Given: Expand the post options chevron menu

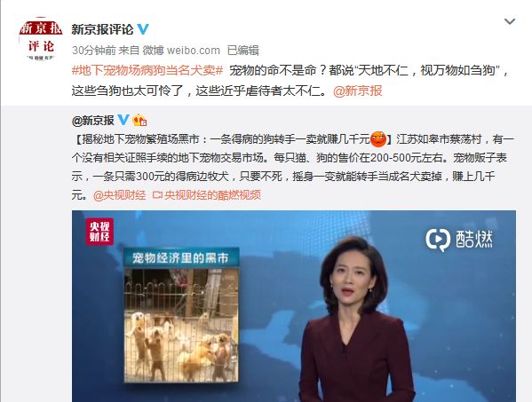Looking at the screenshot, I should coord(510,21).
